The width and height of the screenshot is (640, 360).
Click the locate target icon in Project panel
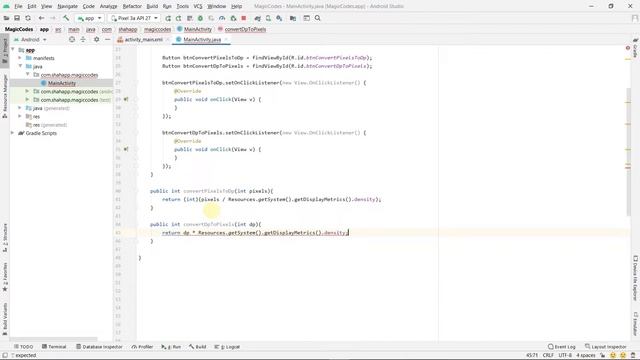pyautogui.click(x=72, y=40)
